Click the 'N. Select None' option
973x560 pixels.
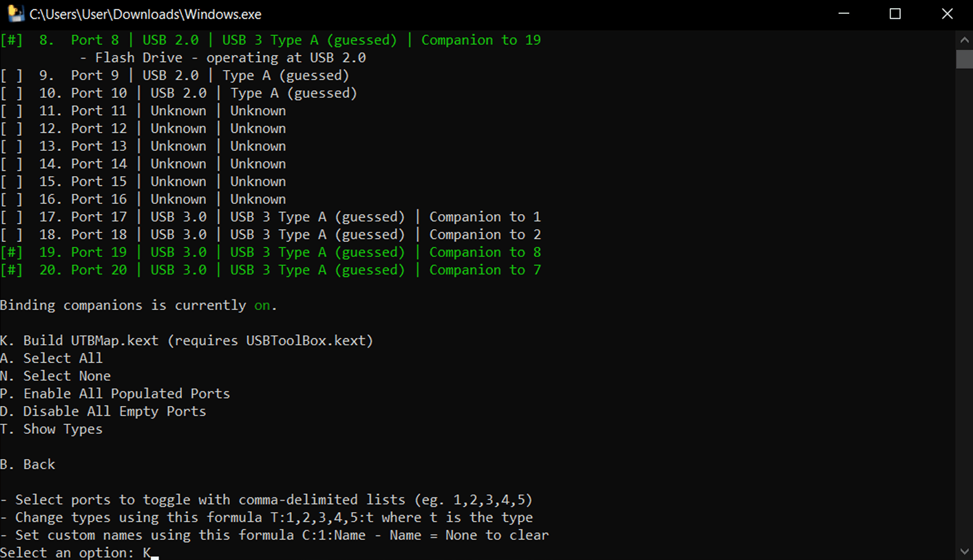(x=56, y=376)
